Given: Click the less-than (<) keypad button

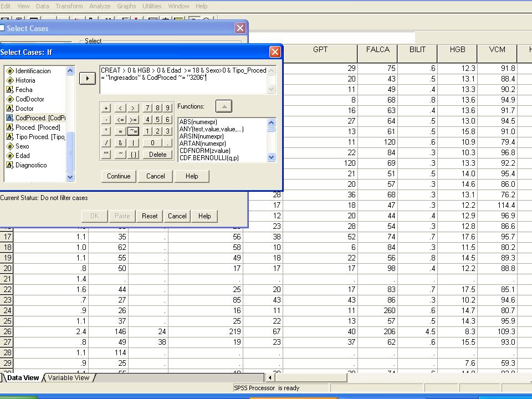Looking at the screenshot, I should click(x=120, y=108).
